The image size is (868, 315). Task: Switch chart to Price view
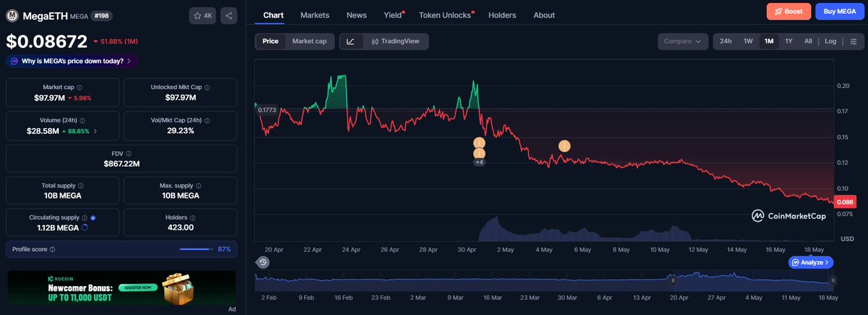pos(271,41)
